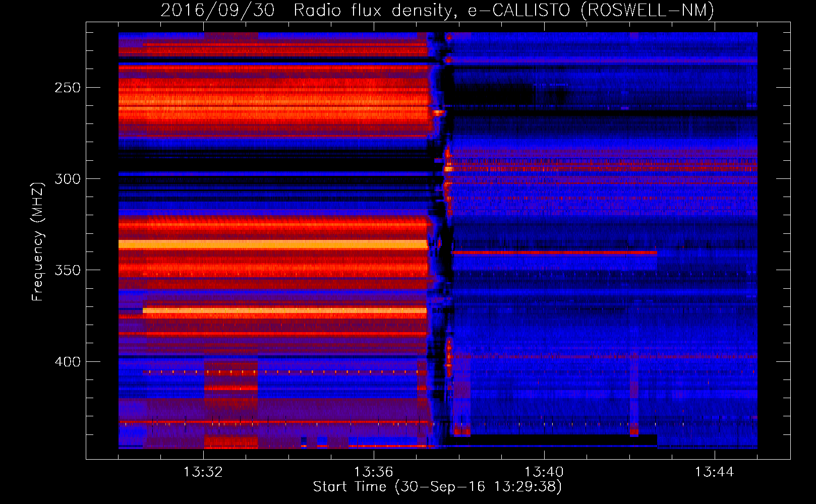Click the 350 frequency tick label
Screen dimensions: 816x504
pyautogui.click(x=68, y=270)
